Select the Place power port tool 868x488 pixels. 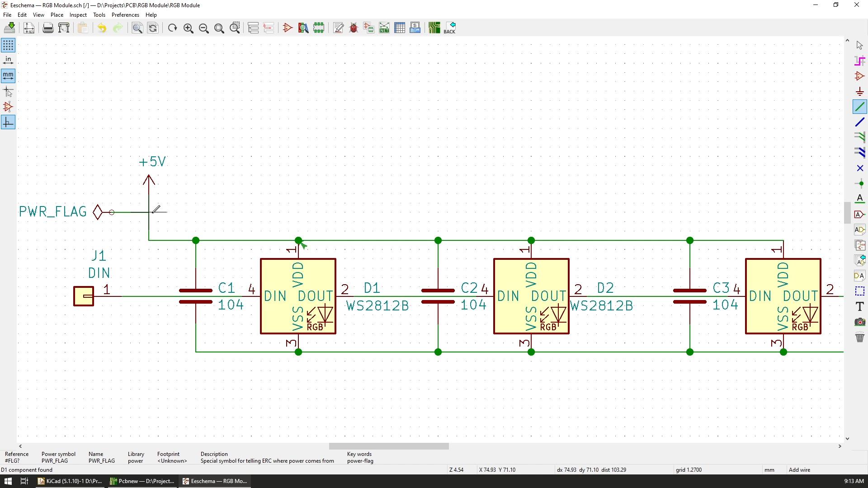860,92
